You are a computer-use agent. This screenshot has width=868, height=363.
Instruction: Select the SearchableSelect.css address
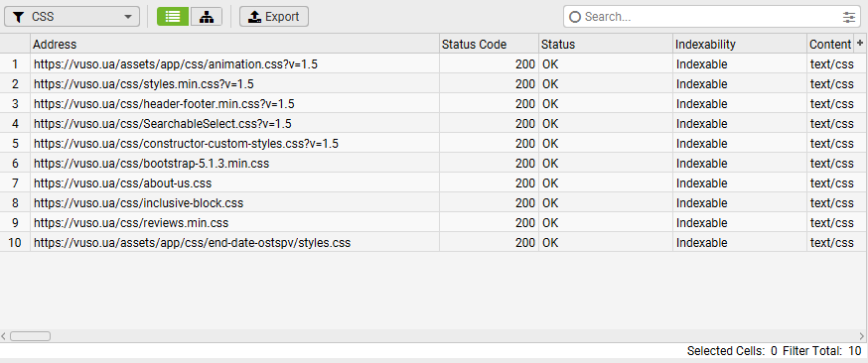click(163, 124)
